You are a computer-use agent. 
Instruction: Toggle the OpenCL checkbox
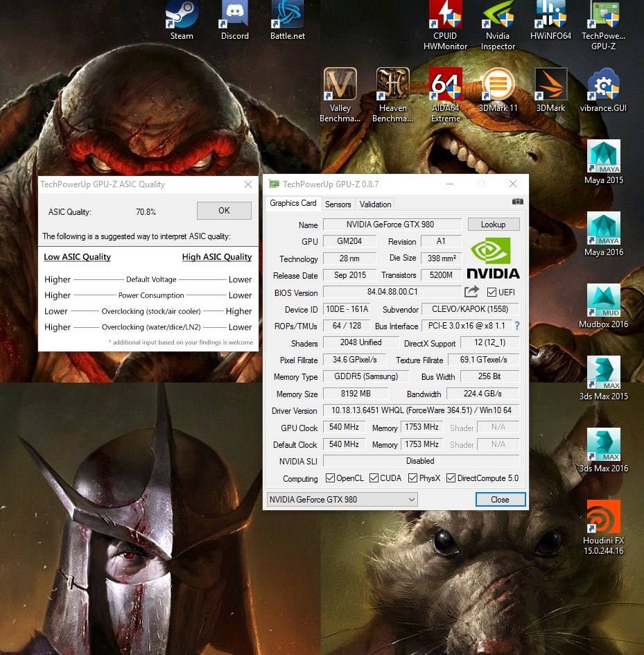point(330,478)
